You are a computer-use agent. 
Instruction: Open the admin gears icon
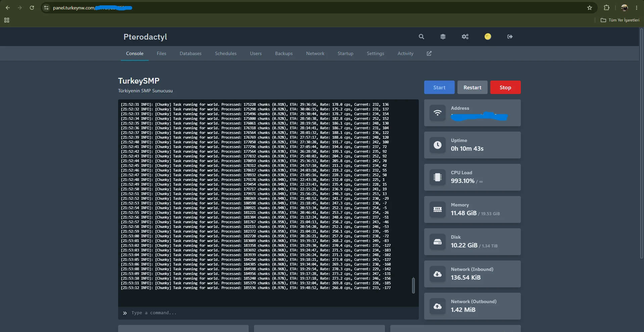(465, 37)
